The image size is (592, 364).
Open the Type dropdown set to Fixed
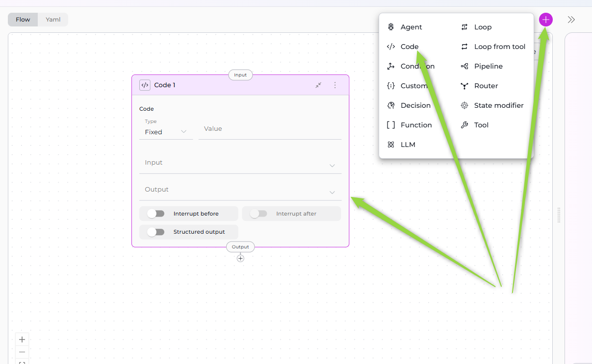point(166,132)
